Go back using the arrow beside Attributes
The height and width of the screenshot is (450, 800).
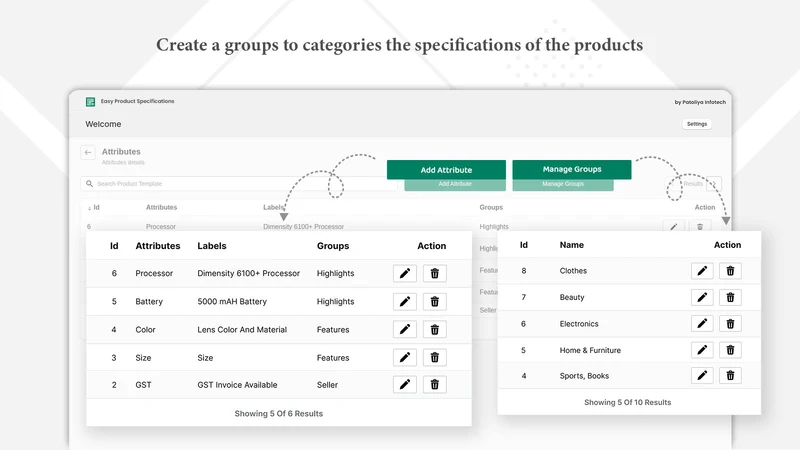88,152
